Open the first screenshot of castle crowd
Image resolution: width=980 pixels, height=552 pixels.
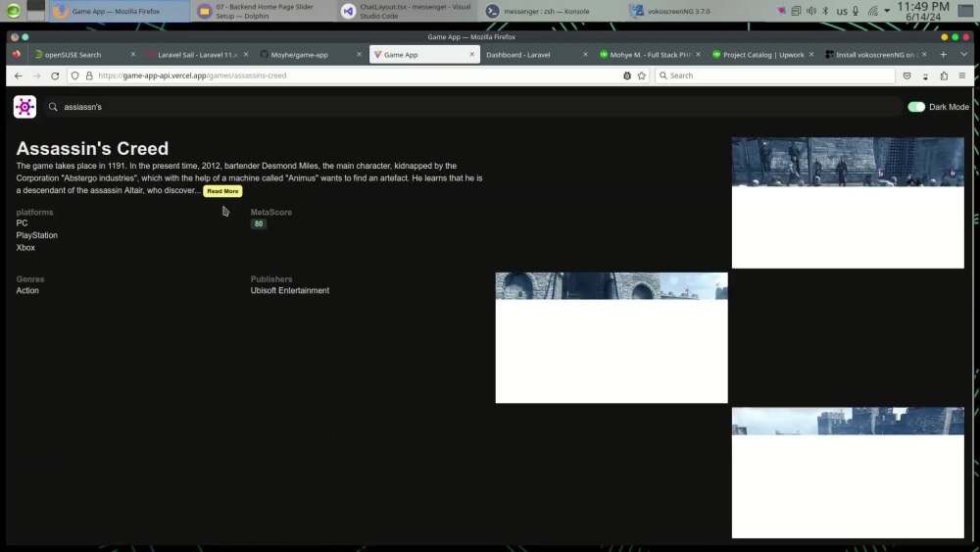848,203
